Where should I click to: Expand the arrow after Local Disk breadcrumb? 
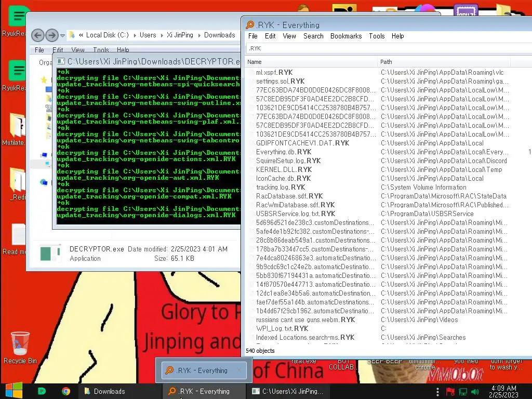point(135,35)
